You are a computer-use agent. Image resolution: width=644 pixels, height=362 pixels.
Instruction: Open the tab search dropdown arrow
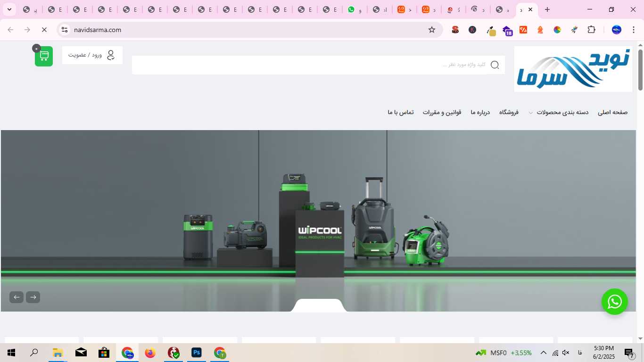(9, 9)
